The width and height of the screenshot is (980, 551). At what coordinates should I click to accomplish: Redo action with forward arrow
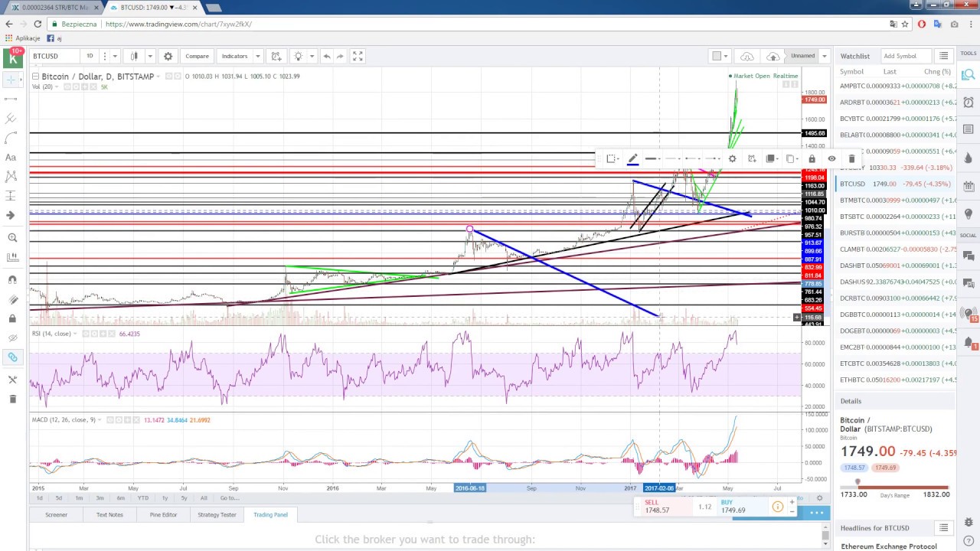(341, 56)
